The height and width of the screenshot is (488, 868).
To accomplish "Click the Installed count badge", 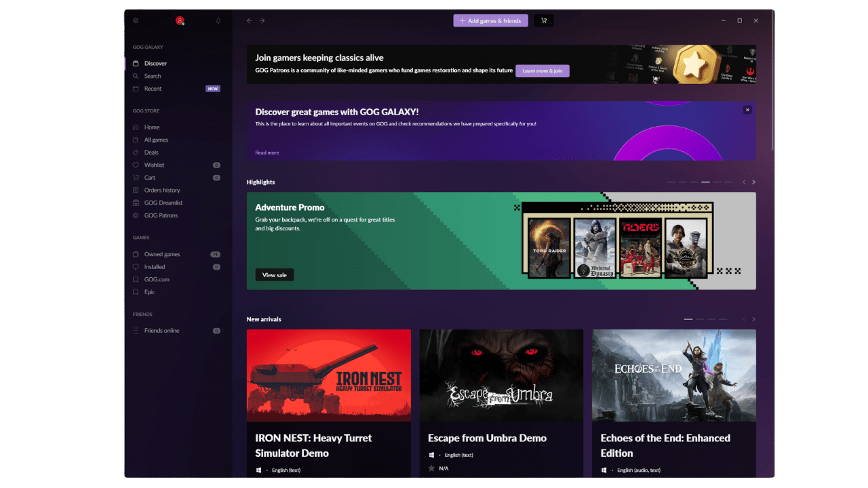I will point(216,267).
